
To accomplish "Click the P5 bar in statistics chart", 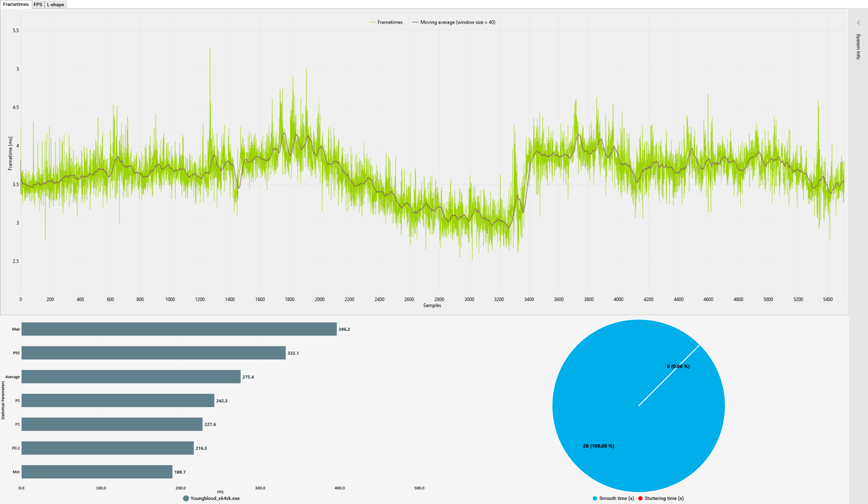I will click(118, 400).
